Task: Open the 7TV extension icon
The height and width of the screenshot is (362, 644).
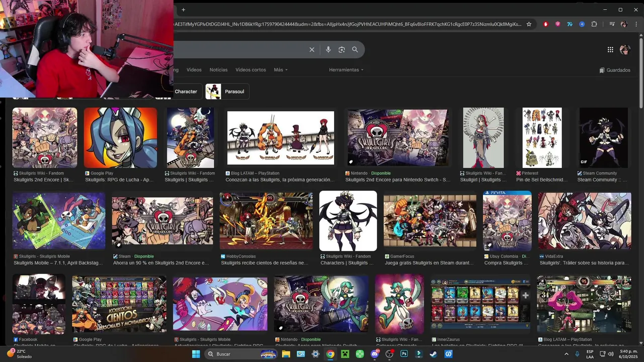Action: click(x=570, y=24)
